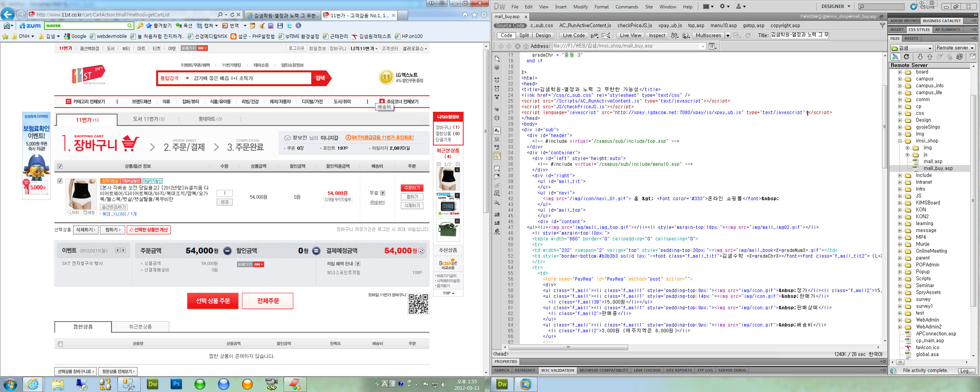Click the Open Documents icon in the code toolbar
The height and width of the screenshot is (392, 980).
click(x=497, y=59)
